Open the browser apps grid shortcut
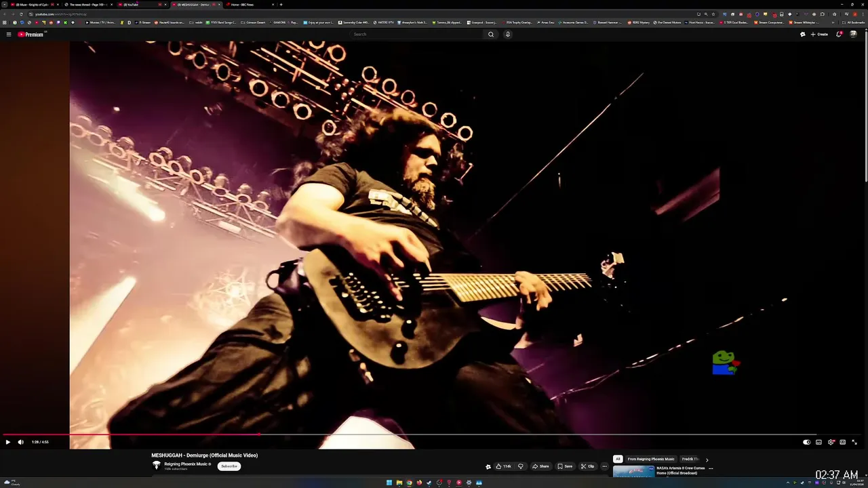The width and height of the screenshot is (868, 488). [x=6, y=22]
